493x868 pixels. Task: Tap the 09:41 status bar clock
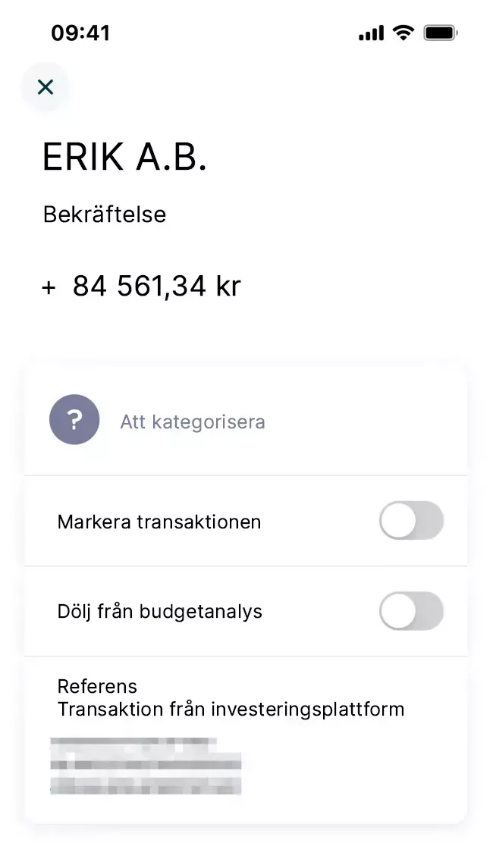pos(80,33)
